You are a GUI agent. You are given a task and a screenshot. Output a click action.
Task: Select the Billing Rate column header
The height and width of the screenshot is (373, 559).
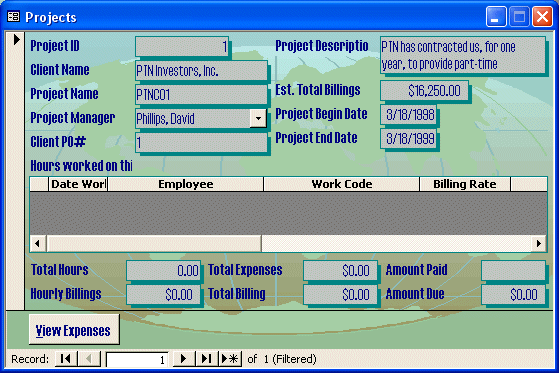coord(465,184)
